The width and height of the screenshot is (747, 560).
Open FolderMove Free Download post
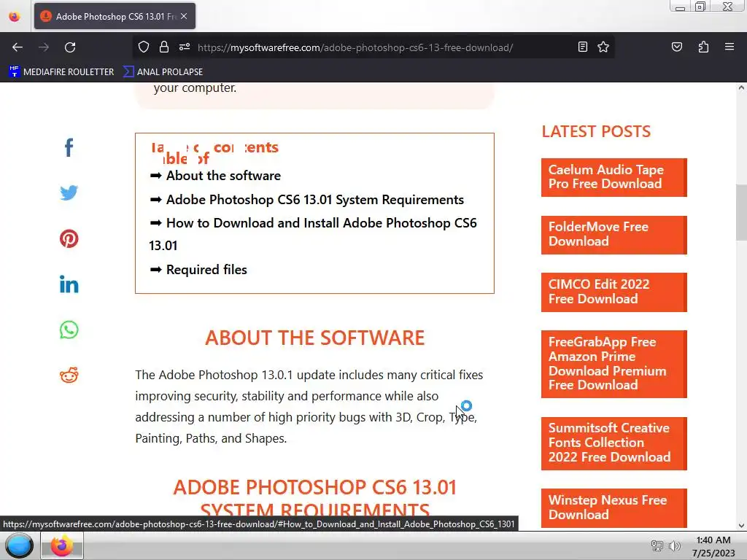[614, 235]
